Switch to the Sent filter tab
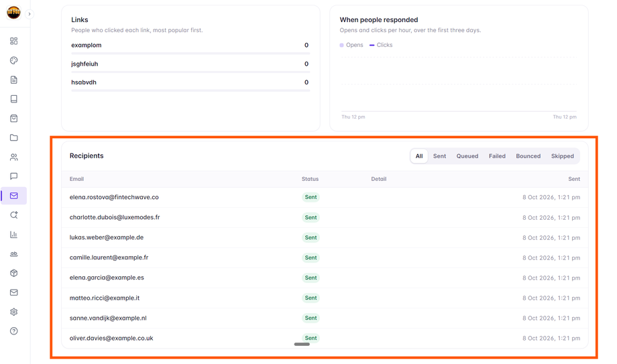 (x=439, y=156)
